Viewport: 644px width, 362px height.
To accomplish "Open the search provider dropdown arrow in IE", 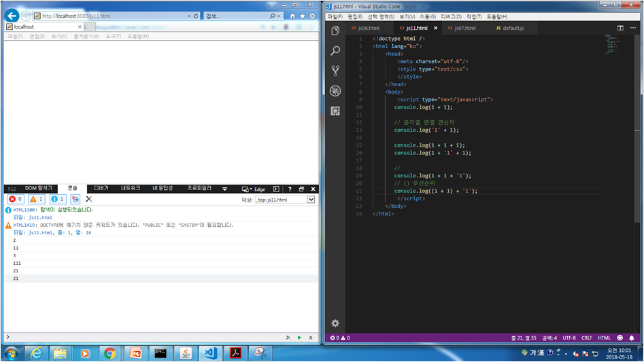I will (x=279, y=16).
